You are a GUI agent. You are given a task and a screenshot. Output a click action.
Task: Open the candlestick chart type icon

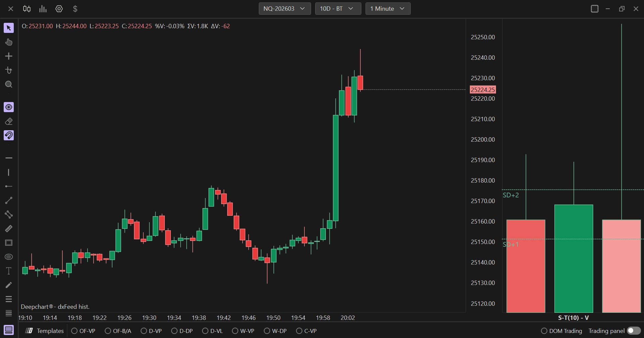tap(27, 9)
